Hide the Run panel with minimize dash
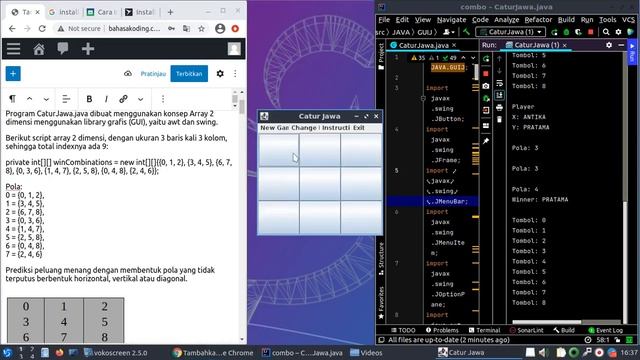 (621, 45)
